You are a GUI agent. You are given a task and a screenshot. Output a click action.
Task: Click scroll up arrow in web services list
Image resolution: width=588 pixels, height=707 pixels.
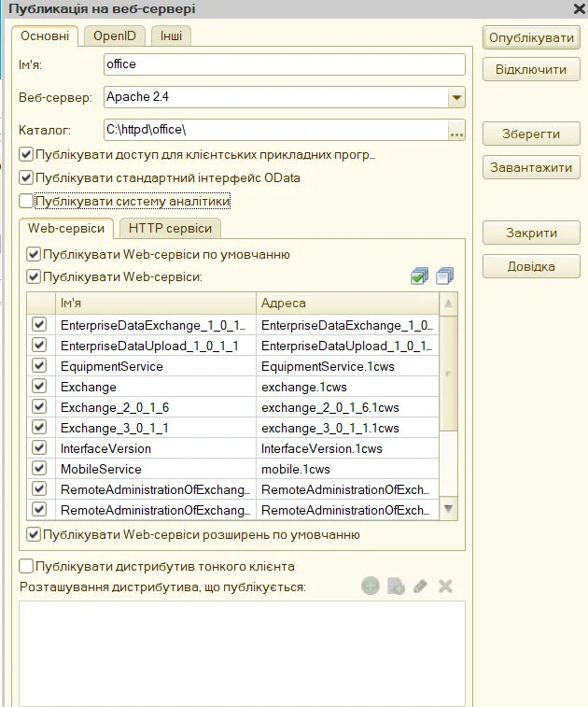[448, 304]
